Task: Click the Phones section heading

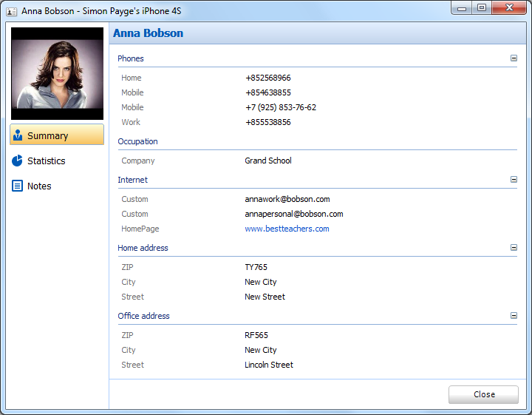Action: tap(131, 58)
